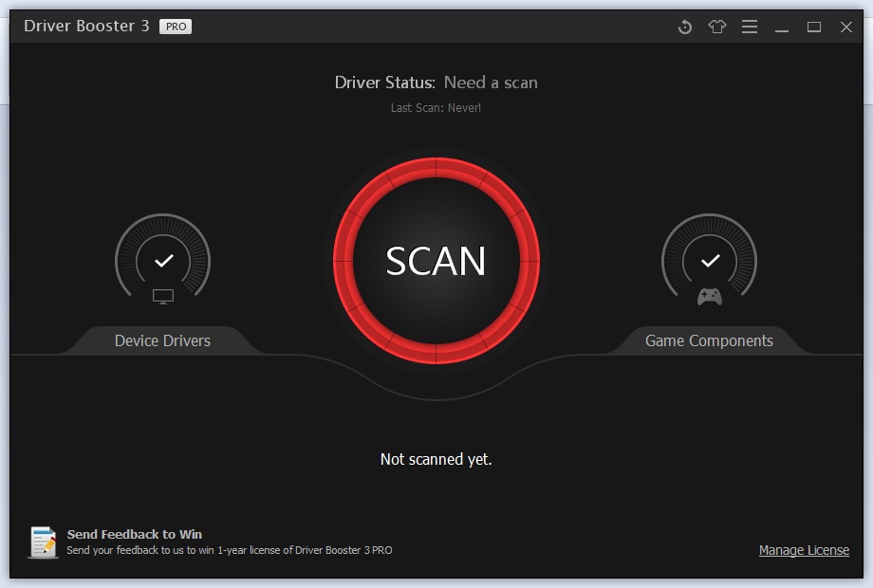Maximize the Driver Booster window
This screenshot has height=588, width=873.
pos(814,27)
